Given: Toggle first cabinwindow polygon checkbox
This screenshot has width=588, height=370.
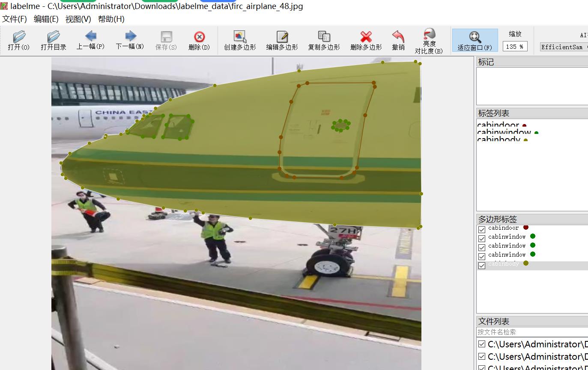Looking at the screenshot, I should [x=482, y=238].
